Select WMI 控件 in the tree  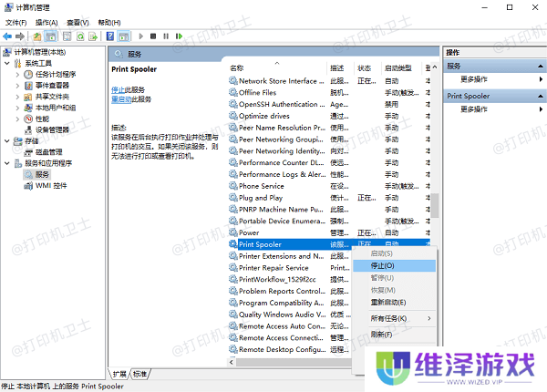pos(51,185)
